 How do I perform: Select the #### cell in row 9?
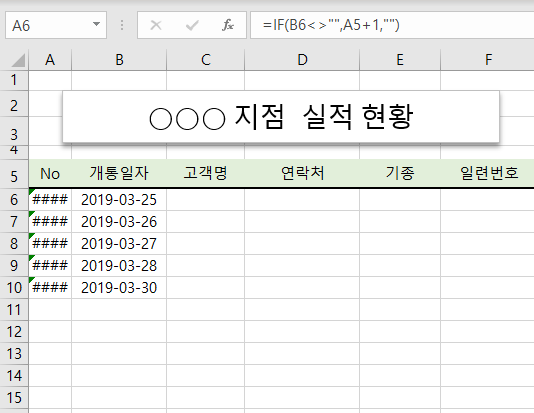pyautogui.click(x=50, y=266)
